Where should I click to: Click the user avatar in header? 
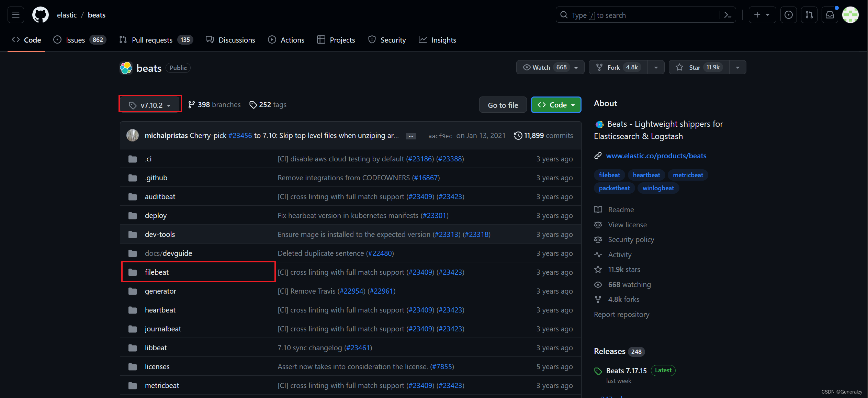click(x=850, y=15)
